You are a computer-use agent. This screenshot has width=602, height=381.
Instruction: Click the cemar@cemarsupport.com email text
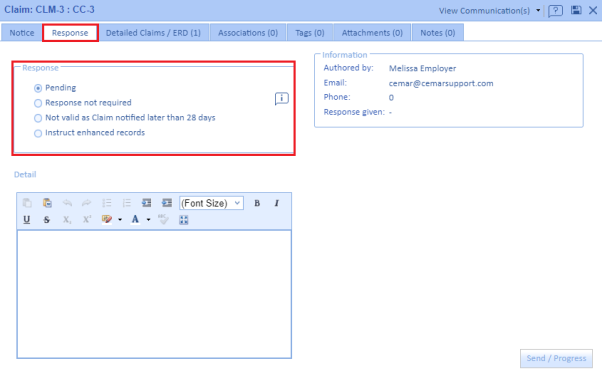(x=441, y=83)
